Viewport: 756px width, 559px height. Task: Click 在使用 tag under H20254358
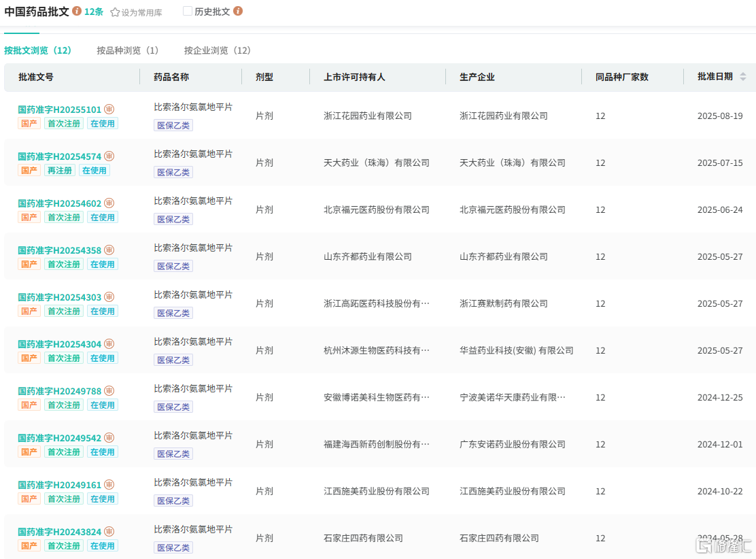(103, 264)
